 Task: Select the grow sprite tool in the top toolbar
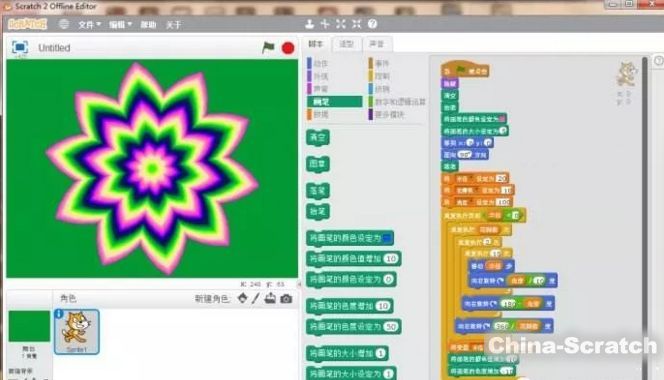(340, 24)
